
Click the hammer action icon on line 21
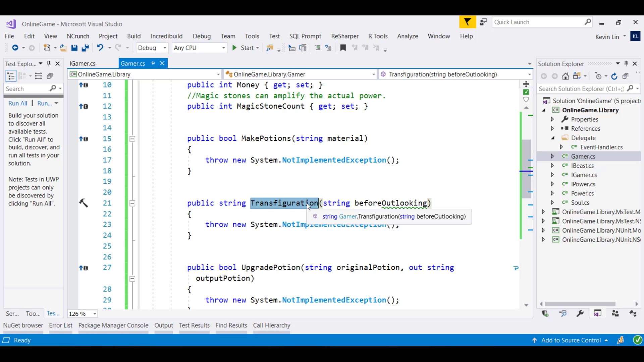tap(83, 203)
